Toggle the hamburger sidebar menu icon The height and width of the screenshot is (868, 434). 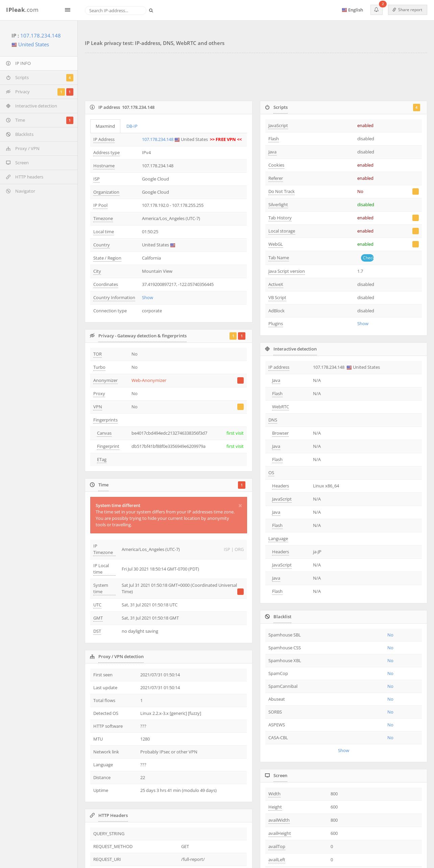tap(68, 10)
